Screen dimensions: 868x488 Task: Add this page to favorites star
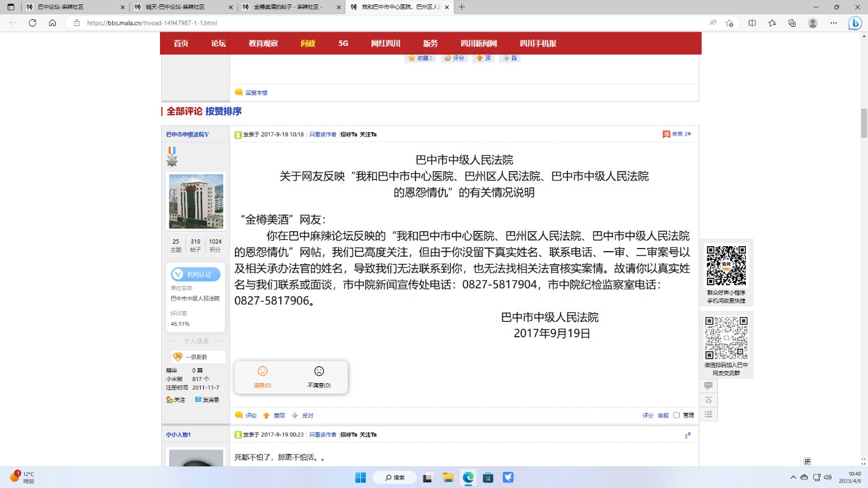[730, 23]
